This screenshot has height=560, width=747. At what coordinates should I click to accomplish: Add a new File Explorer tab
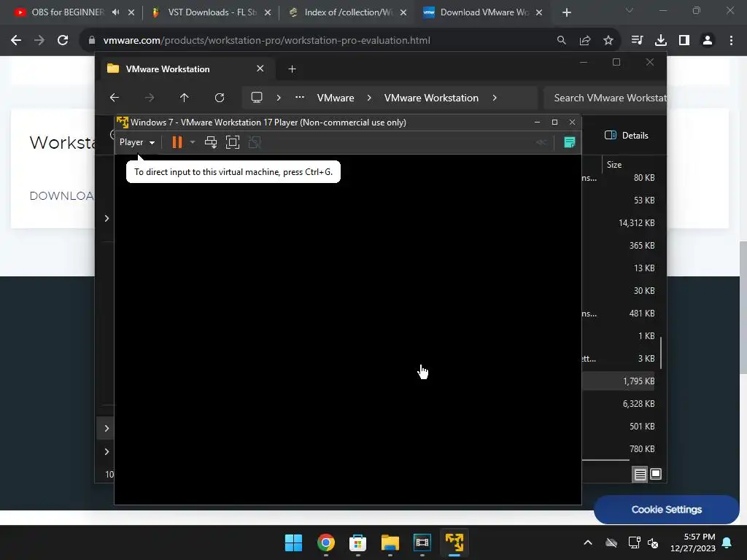pyautogui.click(x=292, y=69)
